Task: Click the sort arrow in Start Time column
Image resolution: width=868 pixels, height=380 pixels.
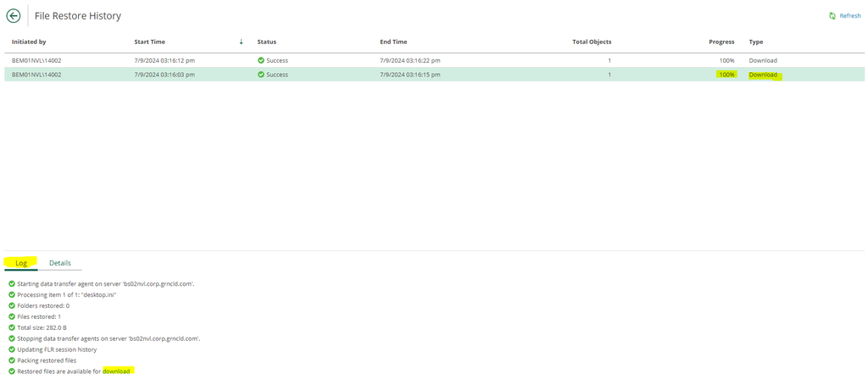Action: click(x=241, y=42)
